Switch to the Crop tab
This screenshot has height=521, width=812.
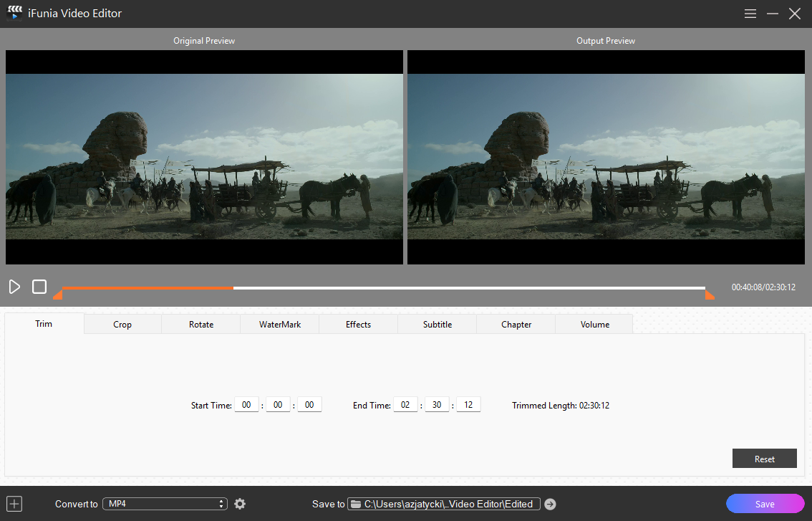click(x=122, y=324)
